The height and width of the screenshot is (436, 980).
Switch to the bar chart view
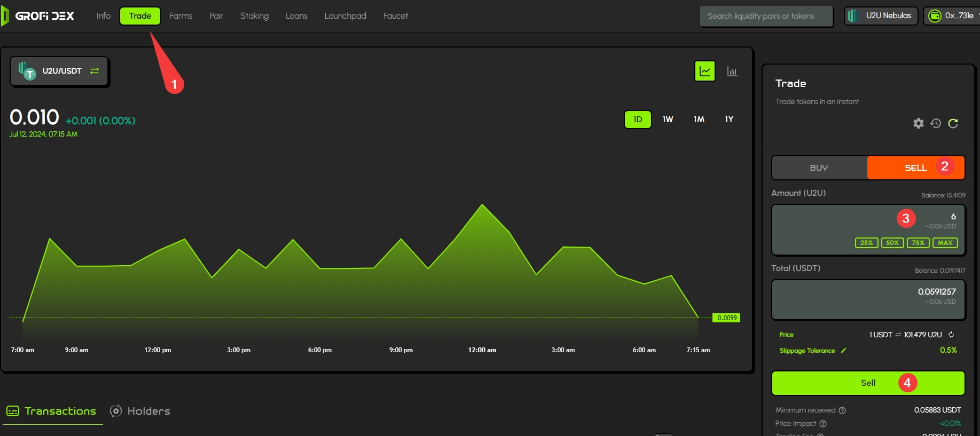(x=732, y=72)
